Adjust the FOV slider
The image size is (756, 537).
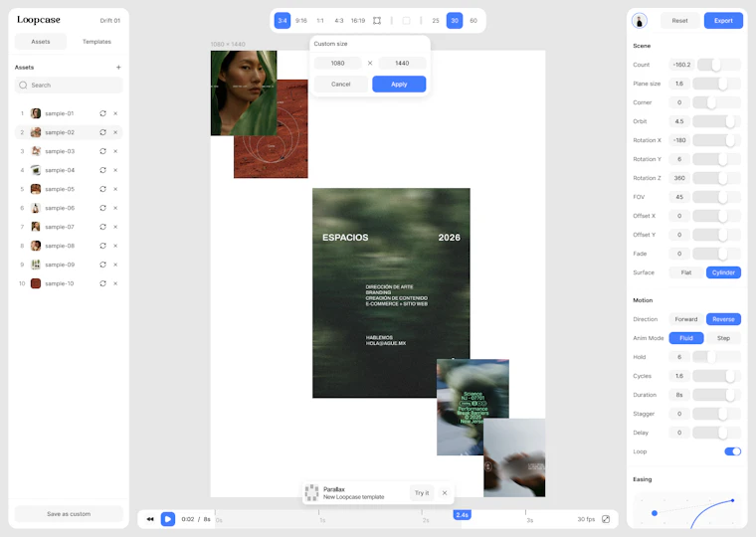tap(717, 197)
